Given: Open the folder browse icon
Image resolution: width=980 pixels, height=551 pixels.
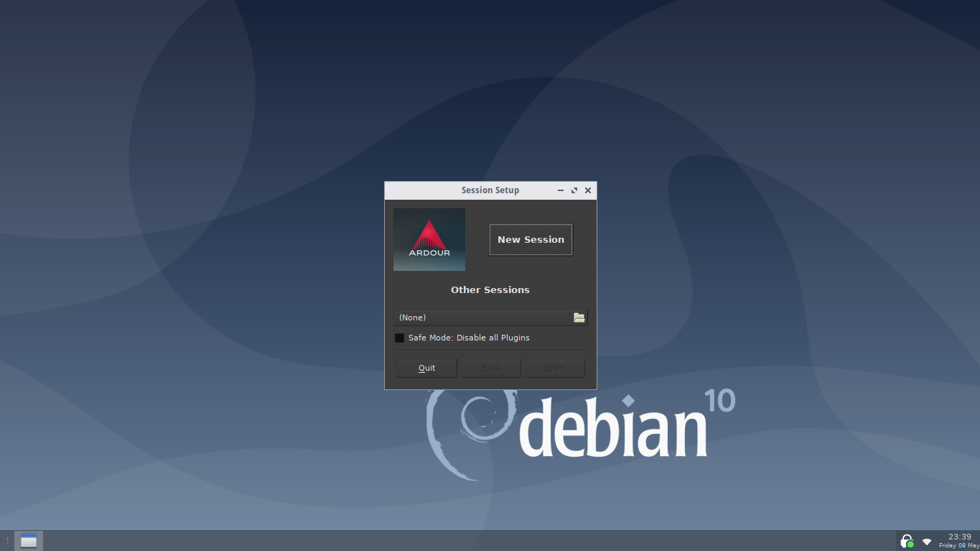Looking at the screenshot, I should (x=579, y=318).
